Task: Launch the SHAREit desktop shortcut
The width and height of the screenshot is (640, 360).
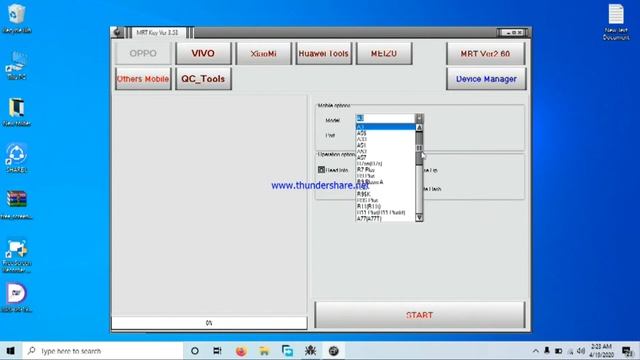Action: click(x=16, y=158)
